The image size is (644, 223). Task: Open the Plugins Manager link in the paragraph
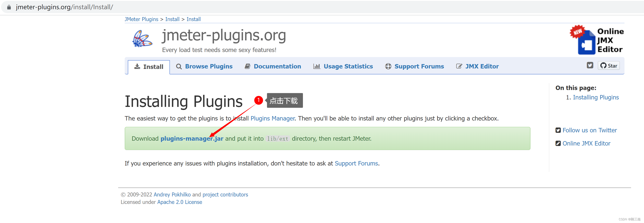click(272, 118)
